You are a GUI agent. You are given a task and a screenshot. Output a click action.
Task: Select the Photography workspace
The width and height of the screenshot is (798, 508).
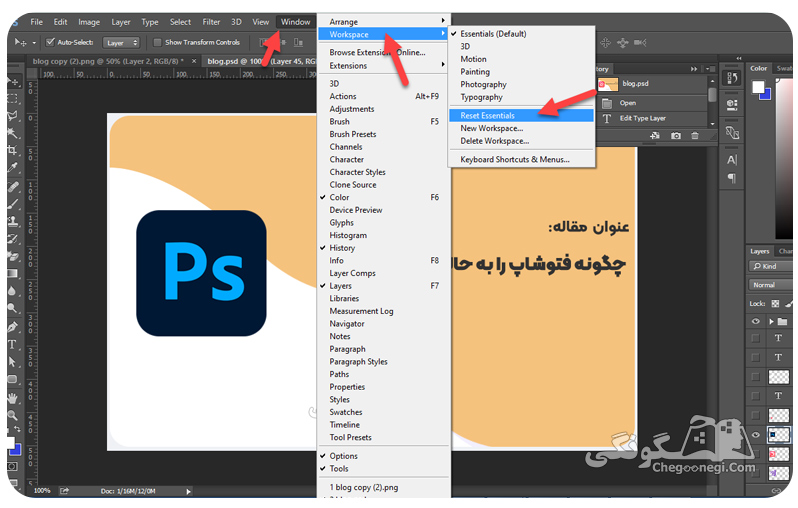click(522, 84)
